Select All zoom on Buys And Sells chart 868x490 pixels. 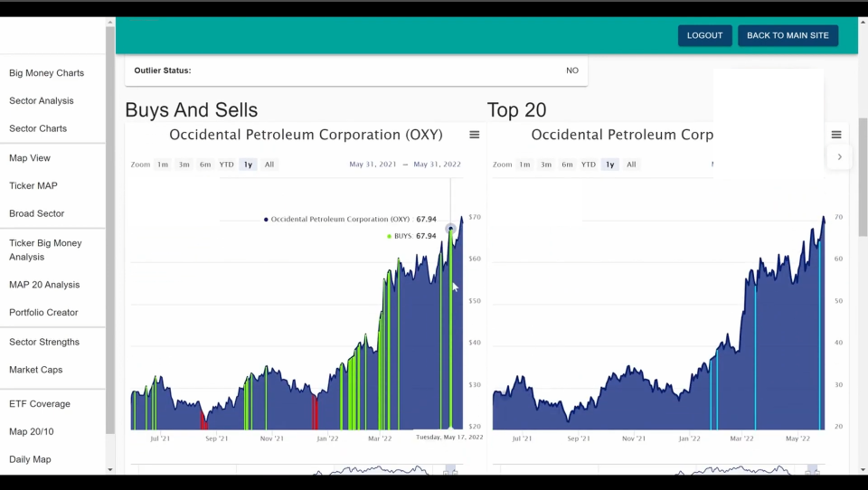pyautogui.click(x=269, y=165)
